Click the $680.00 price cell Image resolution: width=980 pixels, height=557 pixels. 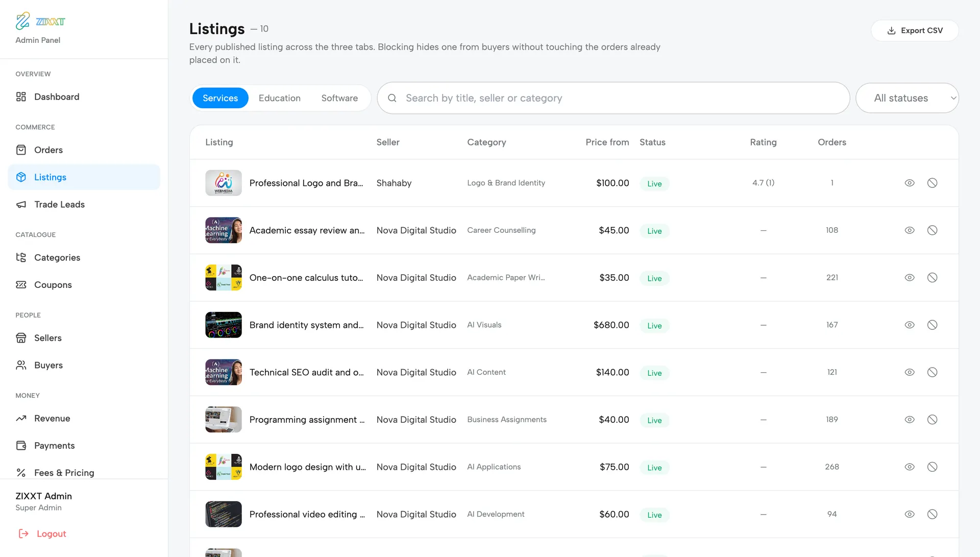[611, 325]
